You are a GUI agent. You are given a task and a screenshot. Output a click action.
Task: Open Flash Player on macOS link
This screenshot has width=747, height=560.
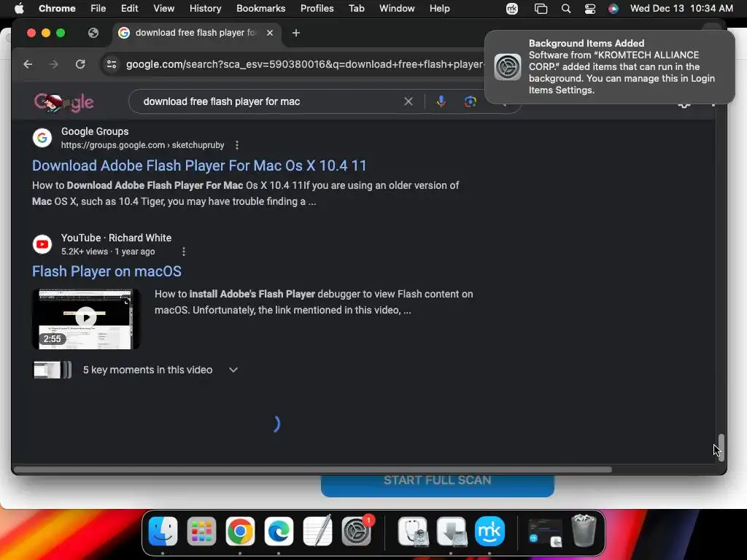pos(107,271)
